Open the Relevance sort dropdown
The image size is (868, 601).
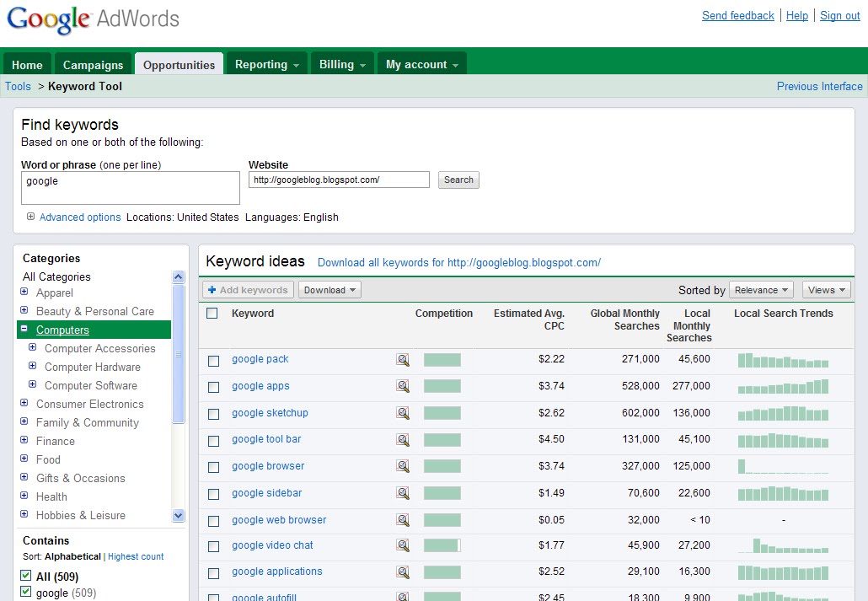point(761,290)
